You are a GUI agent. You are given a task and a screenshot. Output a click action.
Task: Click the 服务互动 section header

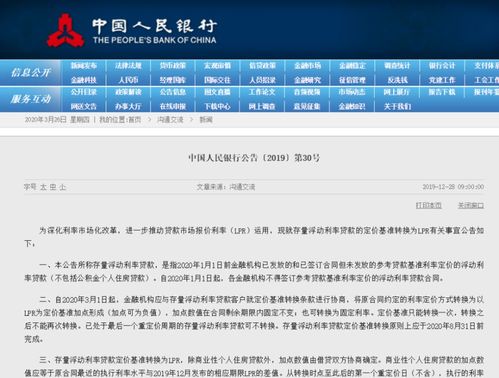coord(30,99)
